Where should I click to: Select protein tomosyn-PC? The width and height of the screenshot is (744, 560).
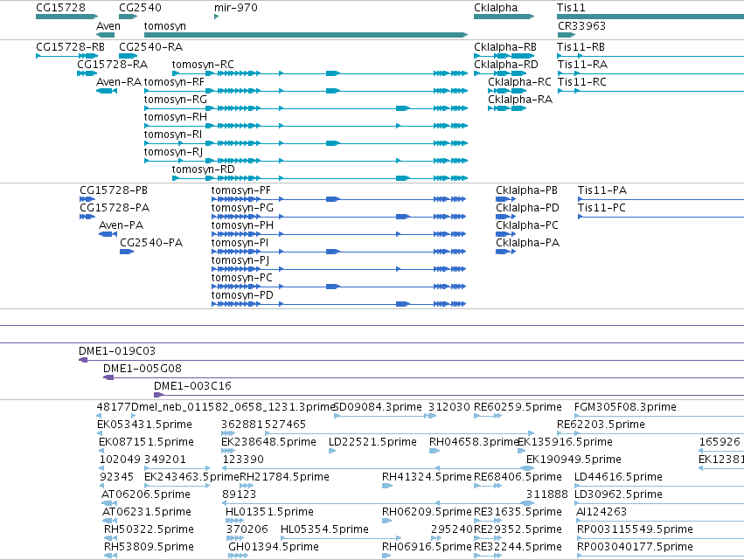click(x=339, y=287)
